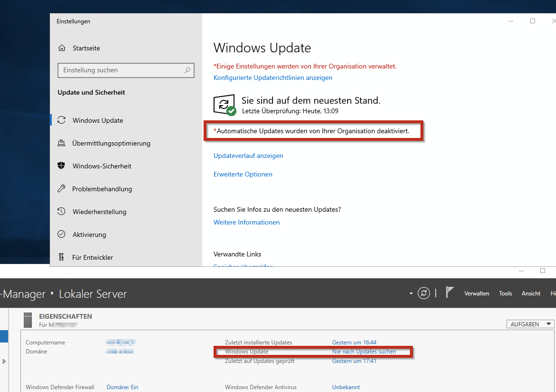
Task: Click the Problembehandlung wrench icon
Action: click(61, 188)
